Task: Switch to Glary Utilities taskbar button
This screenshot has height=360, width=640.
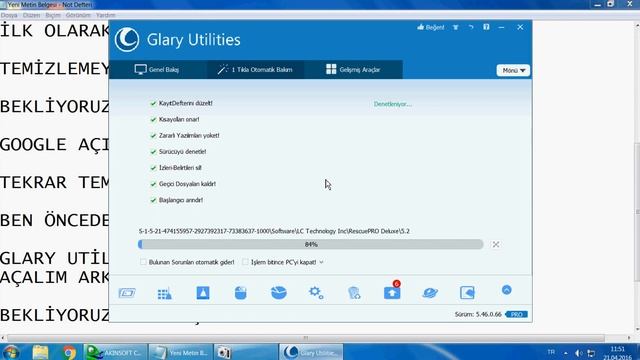Action: point(311,352)
